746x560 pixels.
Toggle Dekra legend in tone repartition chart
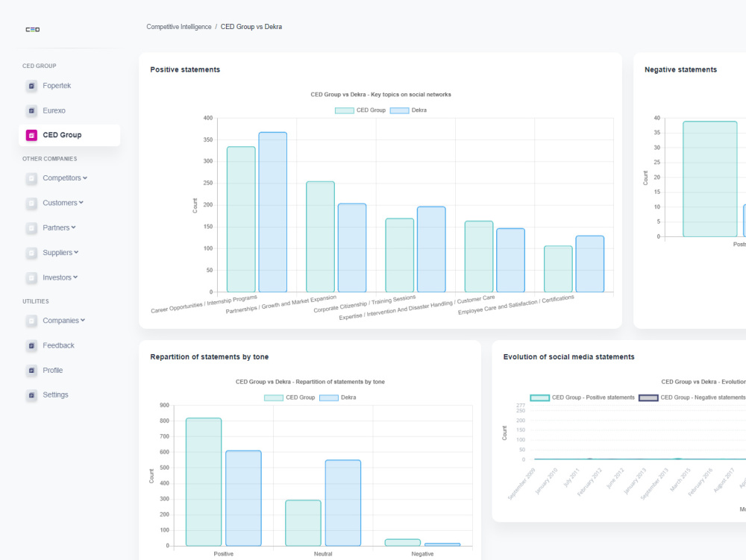click(338, 397)
